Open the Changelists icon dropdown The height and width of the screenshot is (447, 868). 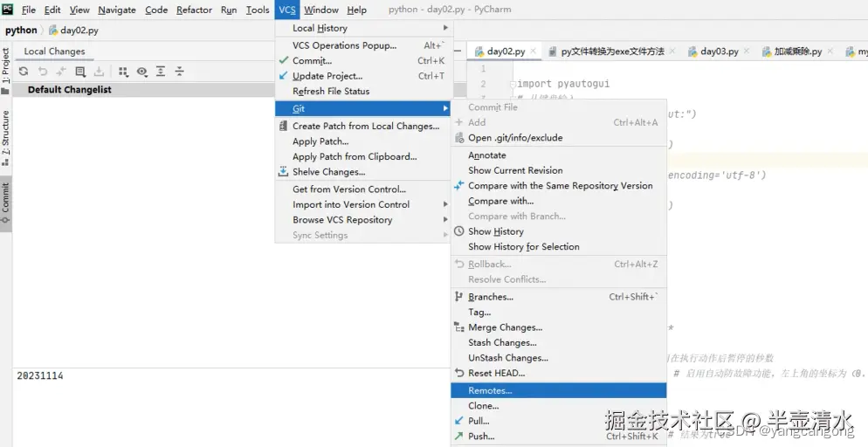click(x=80, y=72)
